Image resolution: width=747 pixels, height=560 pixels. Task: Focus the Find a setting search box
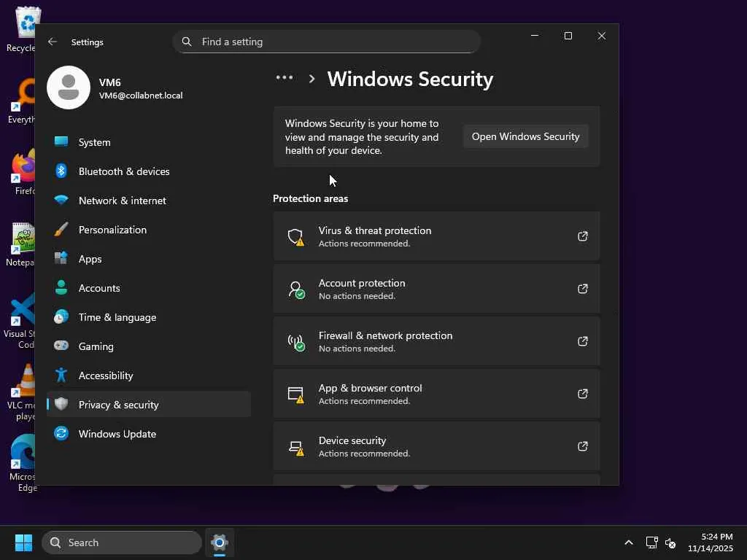(326, 42)
